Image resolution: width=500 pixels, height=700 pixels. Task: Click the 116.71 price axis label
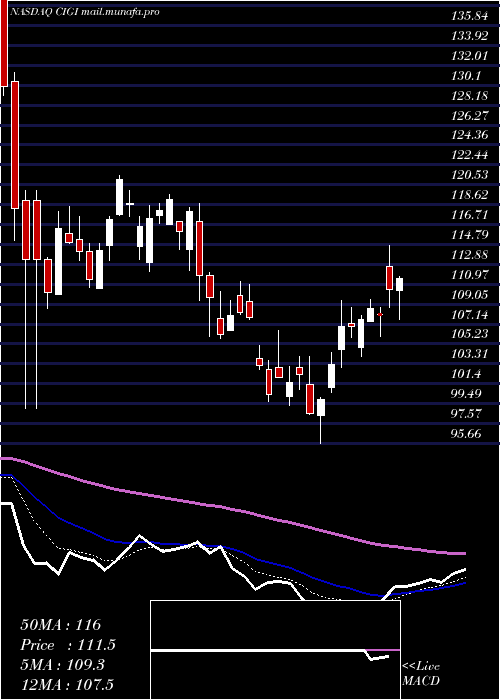click(x=469, y=215)
